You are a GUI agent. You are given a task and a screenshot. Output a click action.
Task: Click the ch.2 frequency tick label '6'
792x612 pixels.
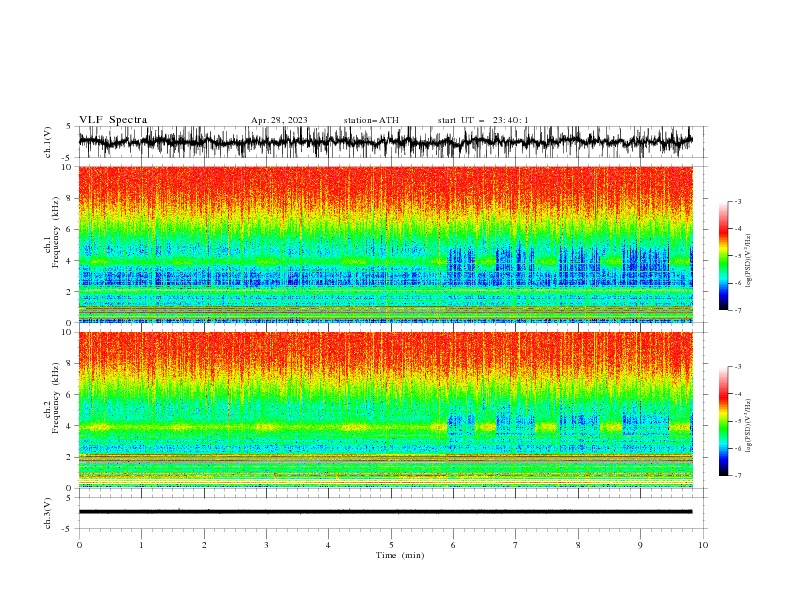pyautogui.click(x=69, y=394)
